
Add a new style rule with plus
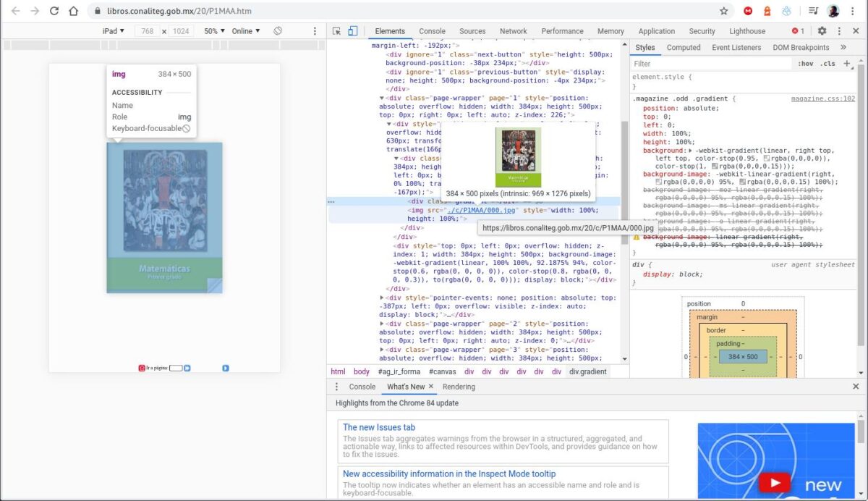pyautogui.click(x=847, y=64)
